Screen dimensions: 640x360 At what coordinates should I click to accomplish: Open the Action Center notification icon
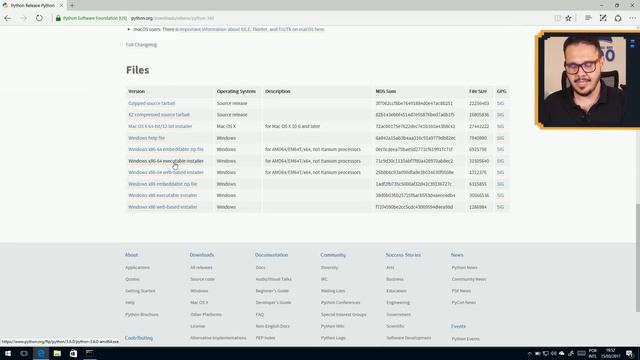click(629, 353)
